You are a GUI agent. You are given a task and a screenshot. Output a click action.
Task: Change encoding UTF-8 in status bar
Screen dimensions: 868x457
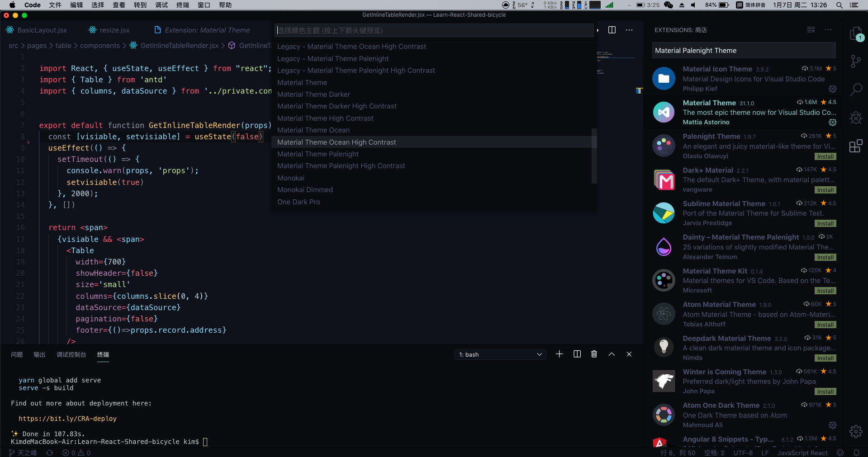tap(743, 453)
